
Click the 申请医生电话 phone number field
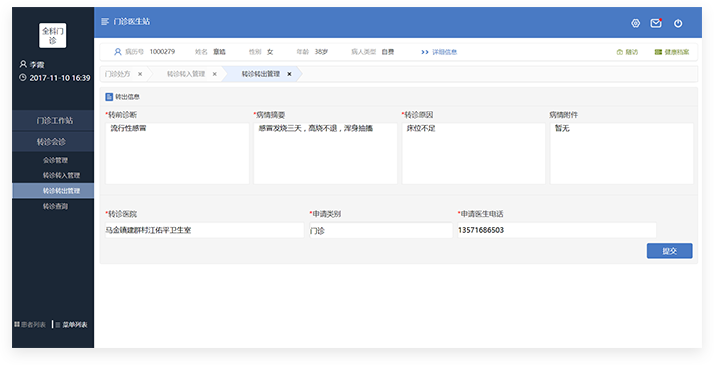556,230
